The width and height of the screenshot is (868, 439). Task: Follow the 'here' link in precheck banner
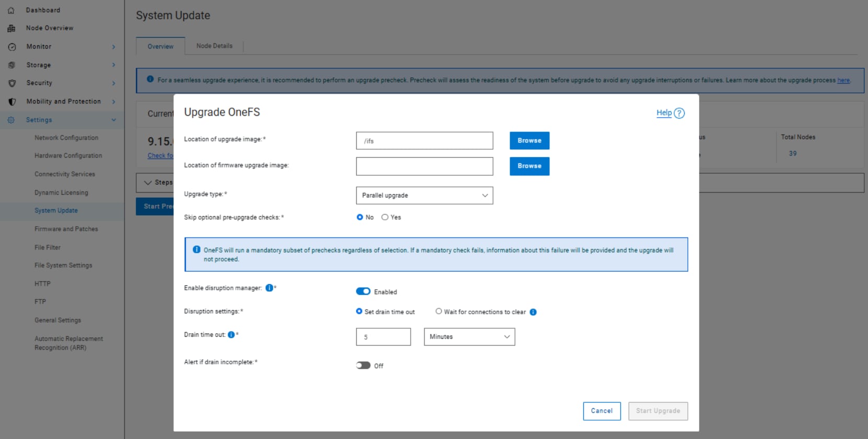(x=843, y=80)
